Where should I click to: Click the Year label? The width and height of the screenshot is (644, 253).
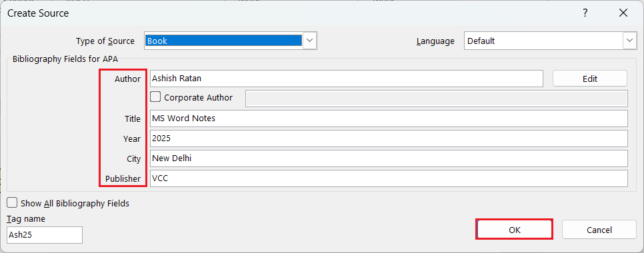tap(132, 139)
